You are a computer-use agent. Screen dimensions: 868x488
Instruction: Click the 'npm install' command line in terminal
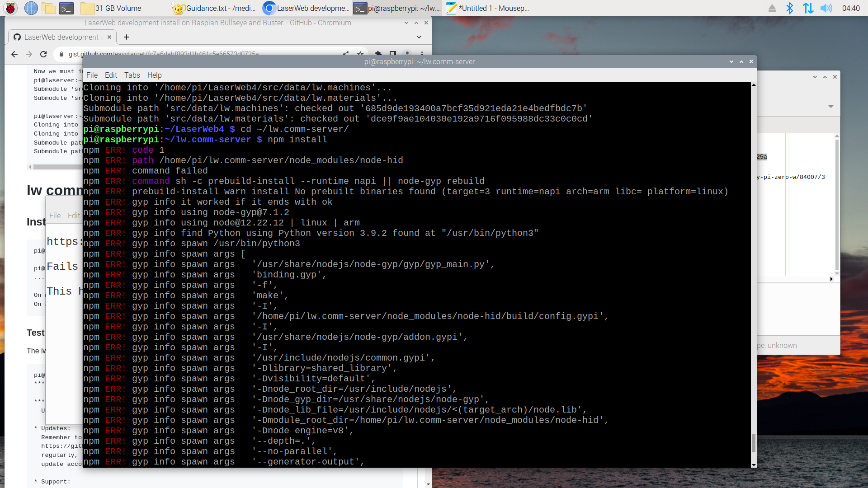205,140
